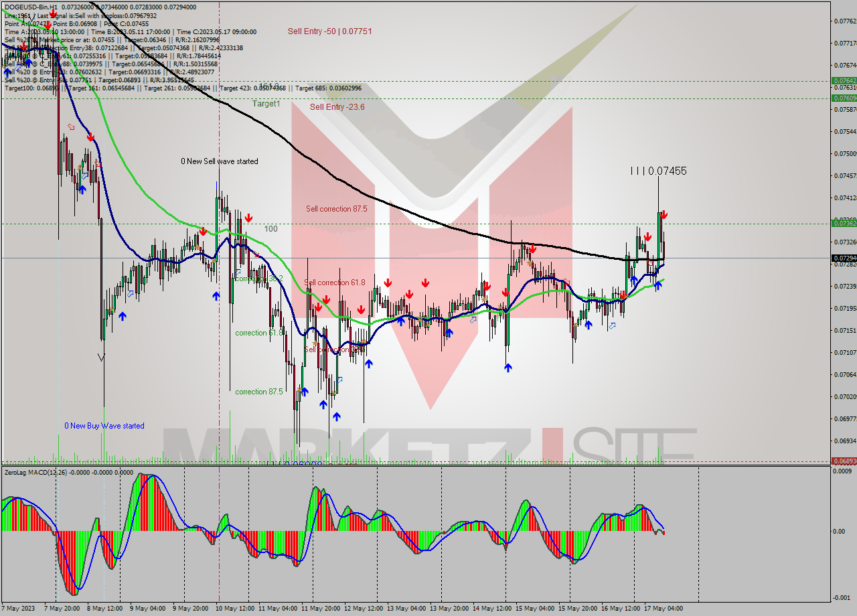Click the '8 May 12:00' time label

pyautogui.click(x=106, y=609)
